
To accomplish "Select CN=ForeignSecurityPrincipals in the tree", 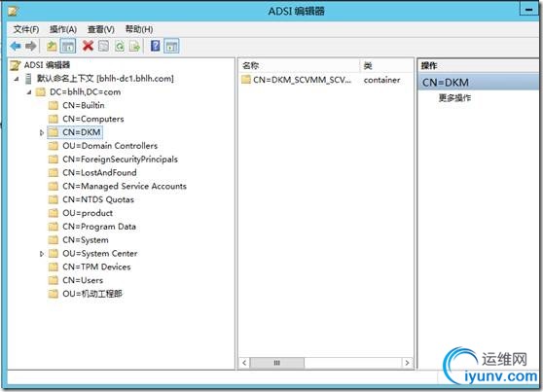I will pos(120,160).
